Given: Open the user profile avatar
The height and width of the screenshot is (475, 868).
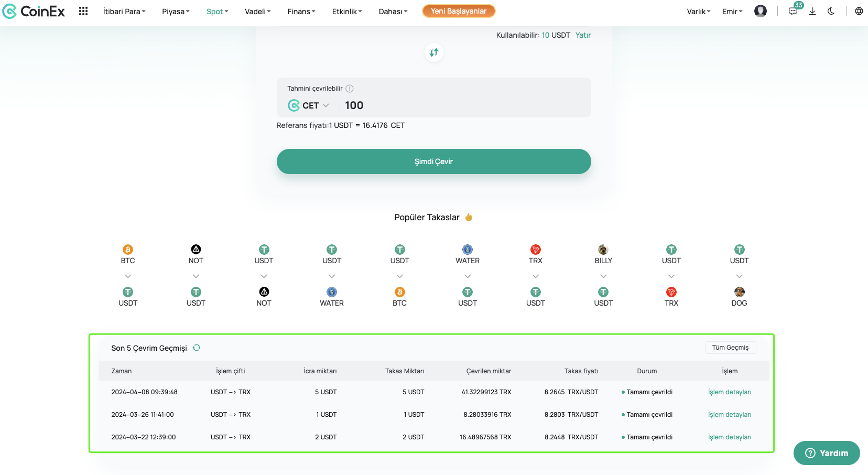Looking at the screenshot, I should (x=760, y=11).
